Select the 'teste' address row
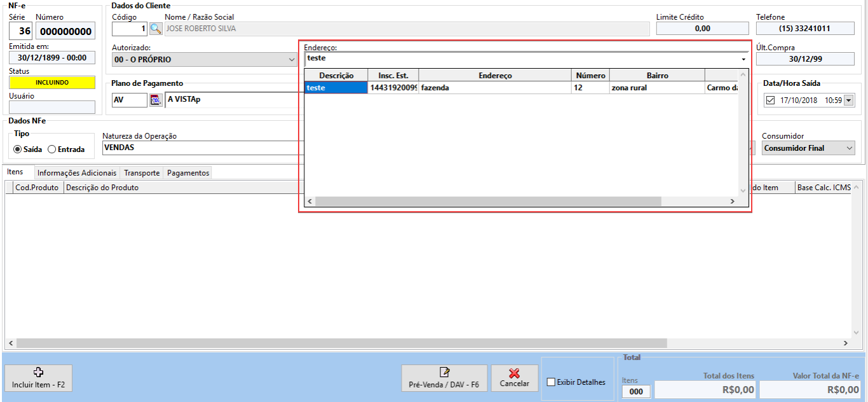Image resolution: width=868 pixels, height=402 pixels. click(336, 88)
